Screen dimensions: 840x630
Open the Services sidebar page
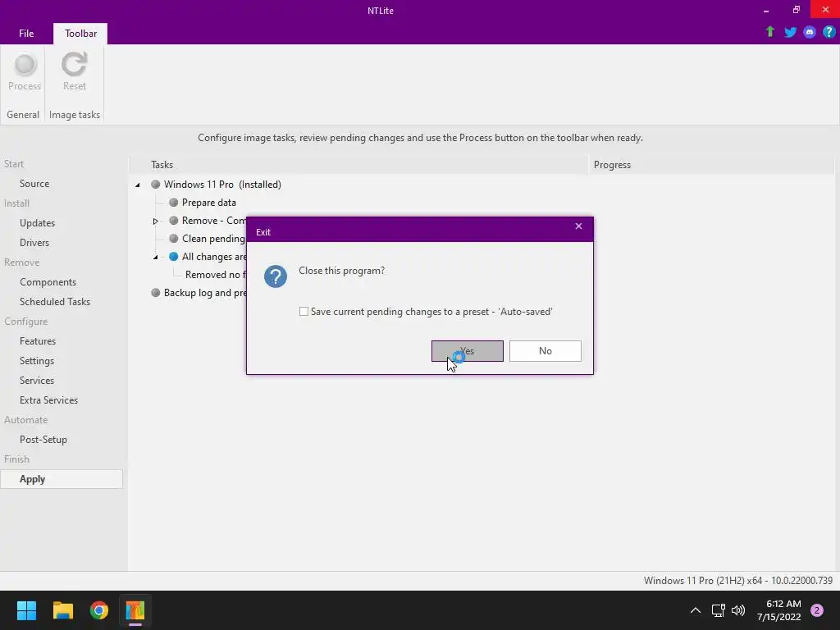point(37,381)
